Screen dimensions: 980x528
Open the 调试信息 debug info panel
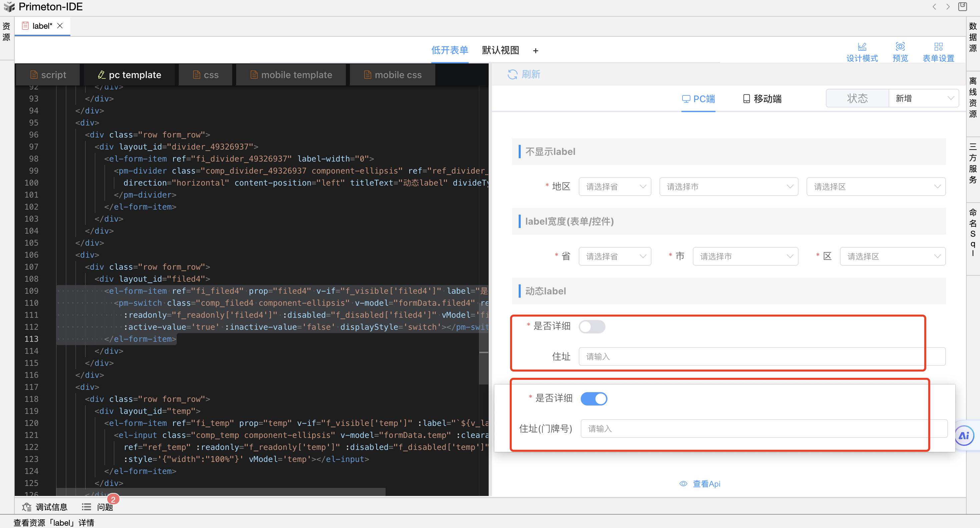click(x=45, y=507)
